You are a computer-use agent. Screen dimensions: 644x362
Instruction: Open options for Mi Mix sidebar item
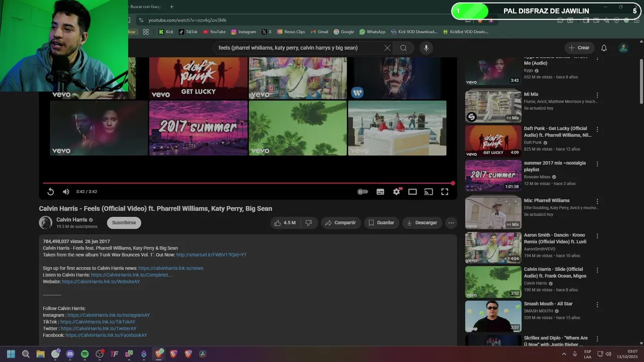pos(597,95)
